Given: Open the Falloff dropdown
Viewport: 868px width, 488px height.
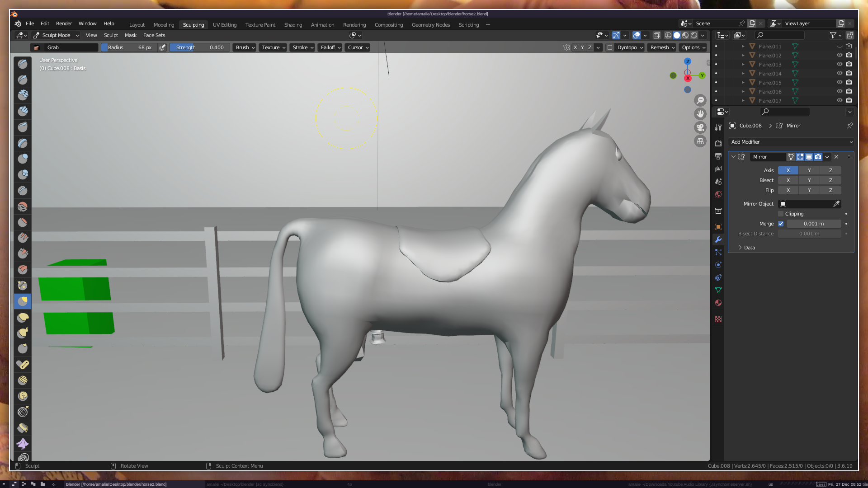Looking at the screenshot, I should (x=330, y=47).
